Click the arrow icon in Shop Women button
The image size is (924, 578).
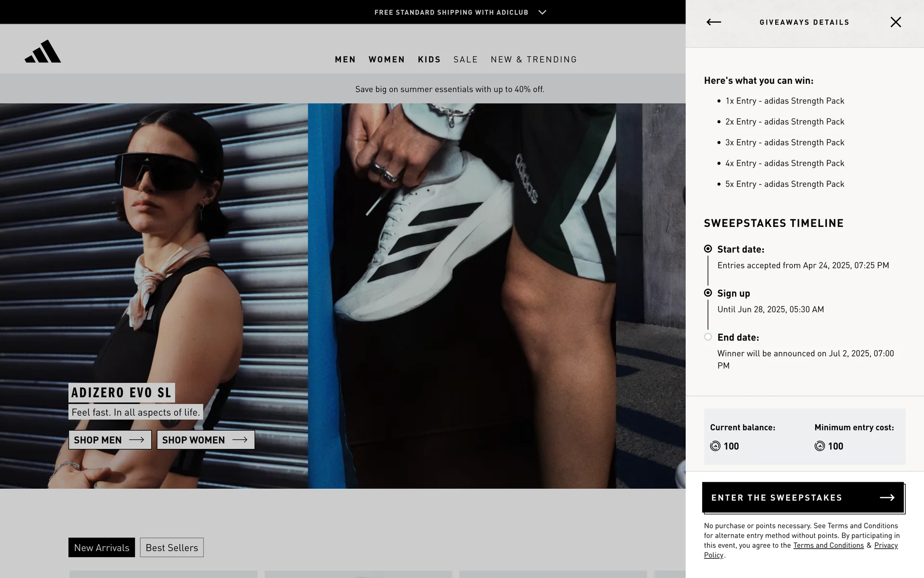coord(240,440)
